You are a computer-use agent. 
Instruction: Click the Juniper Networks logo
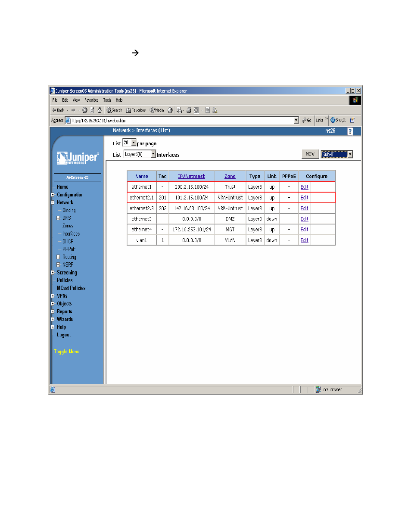[x=78, y=158]
